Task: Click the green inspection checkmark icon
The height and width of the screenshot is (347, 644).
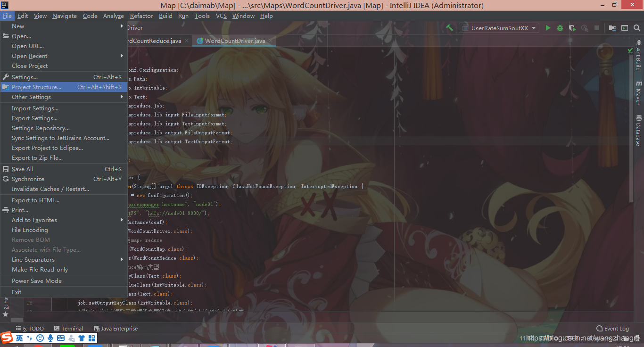Action: pyautogui.click(x=630, y=50)
